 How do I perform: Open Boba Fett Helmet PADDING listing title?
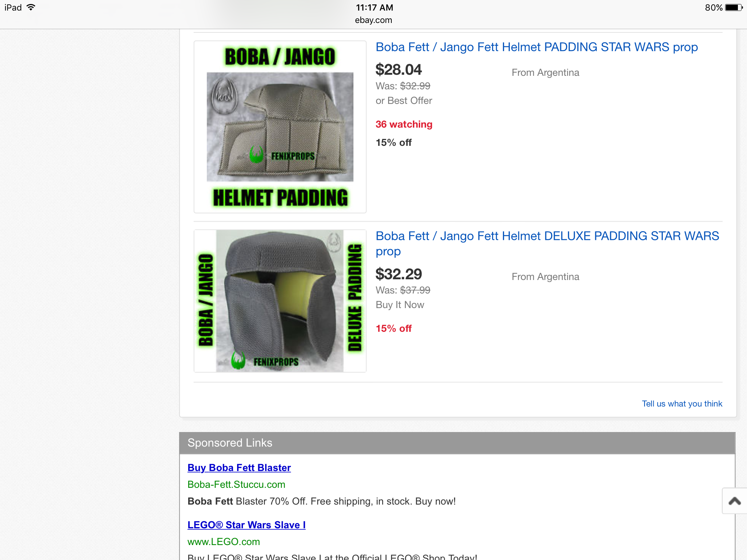point(537,47)
